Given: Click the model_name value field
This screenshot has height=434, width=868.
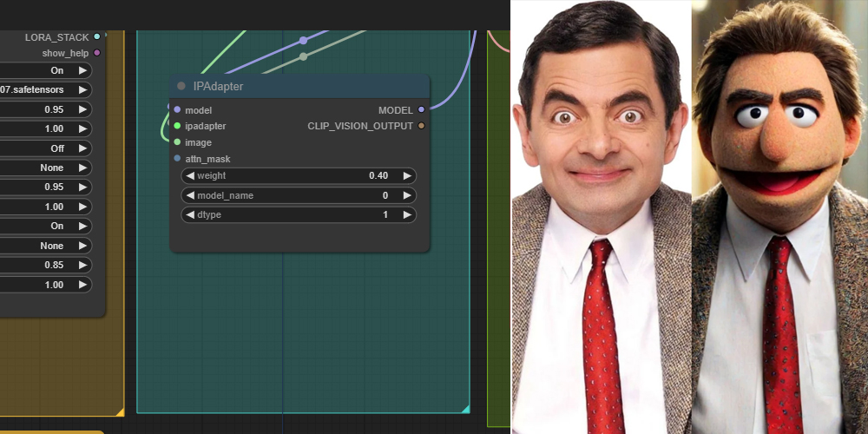Looking at the screenshot, I should coord(299,195).
